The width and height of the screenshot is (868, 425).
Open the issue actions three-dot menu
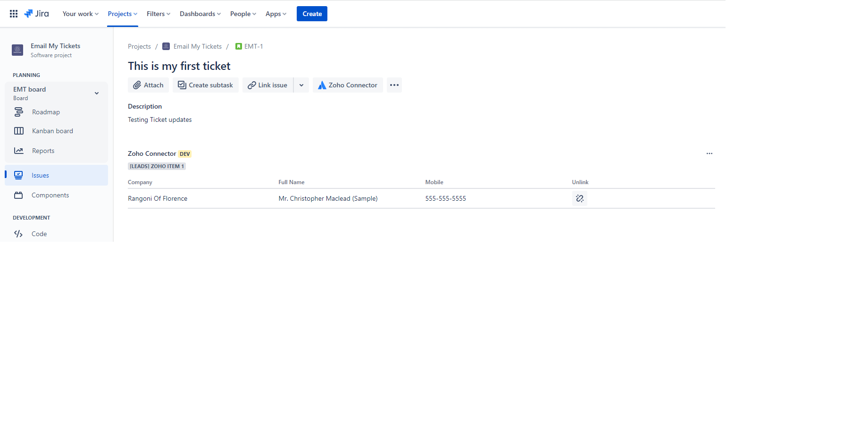click(x=394, y=85)
